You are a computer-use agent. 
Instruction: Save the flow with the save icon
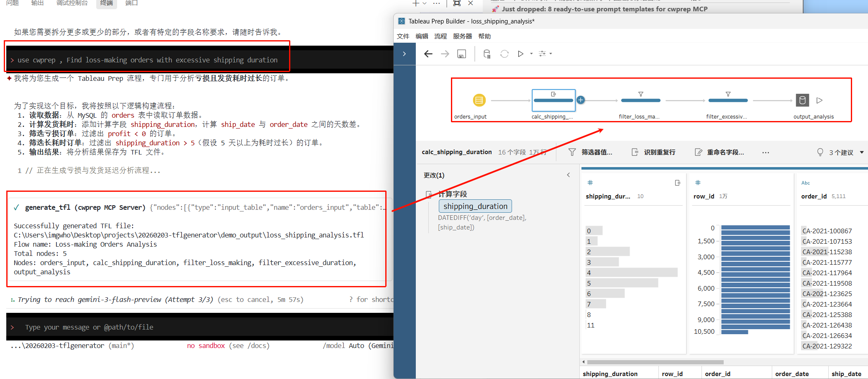461,54
